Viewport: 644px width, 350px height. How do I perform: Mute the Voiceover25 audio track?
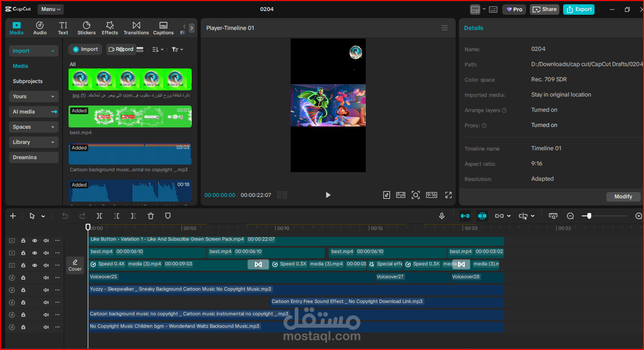click(46, 278)
